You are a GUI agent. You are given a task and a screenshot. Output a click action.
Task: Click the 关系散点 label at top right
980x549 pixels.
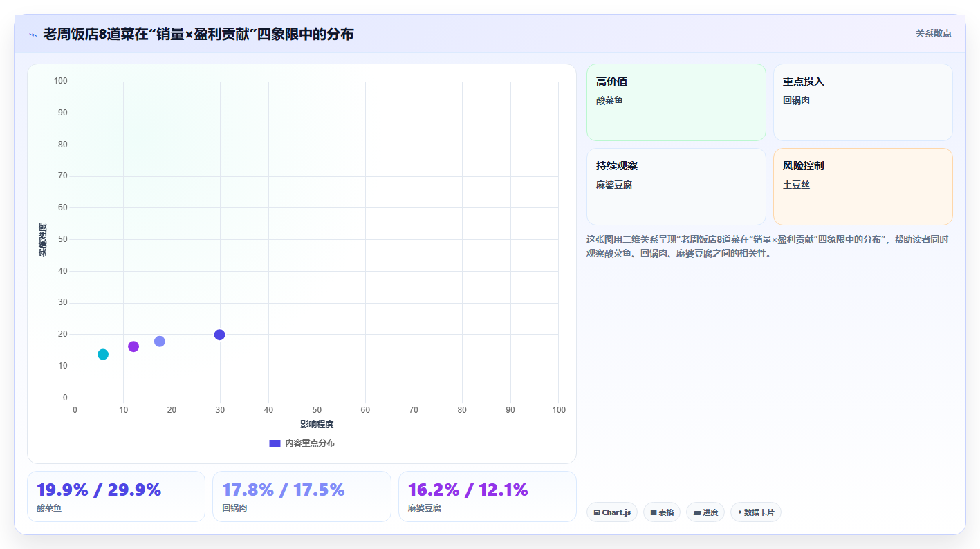click(934, 33)
